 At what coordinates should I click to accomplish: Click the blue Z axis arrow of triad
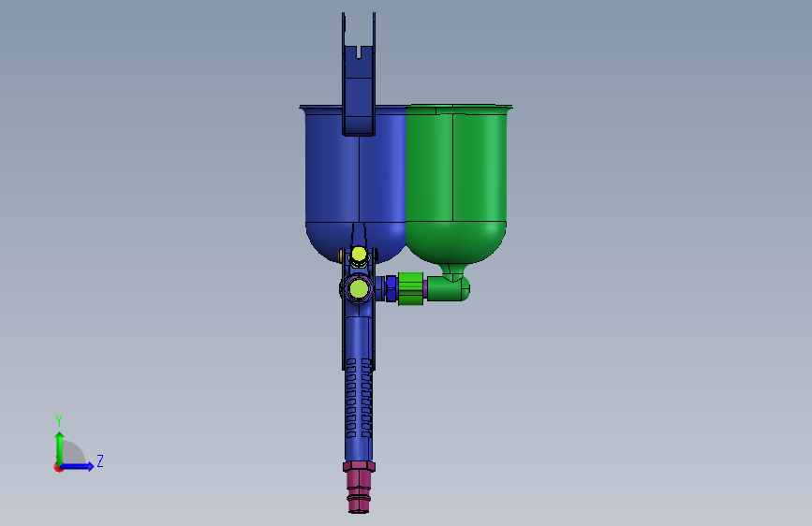coord(78,466)
